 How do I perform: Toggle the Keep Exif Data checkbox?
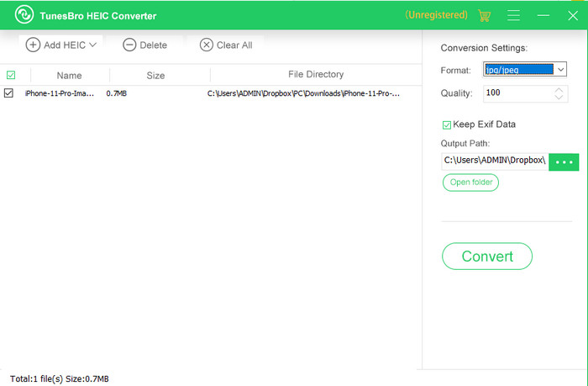446,125
